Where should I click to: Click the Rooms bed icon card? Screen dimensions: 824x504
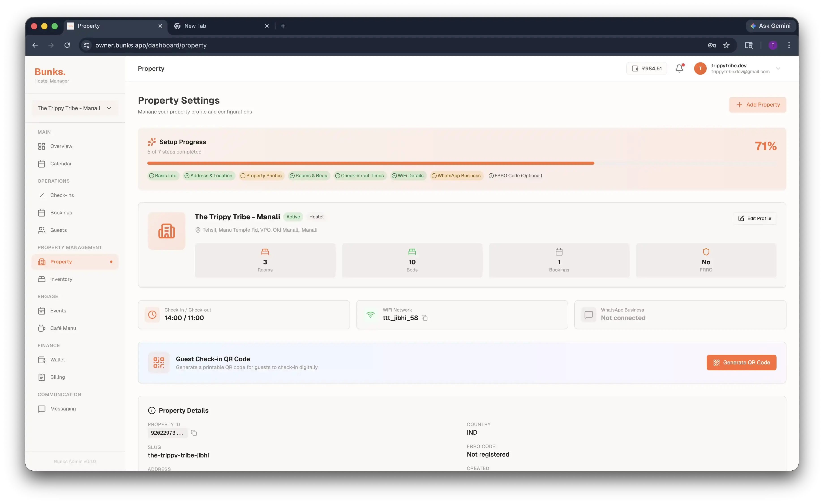[265, 260]
